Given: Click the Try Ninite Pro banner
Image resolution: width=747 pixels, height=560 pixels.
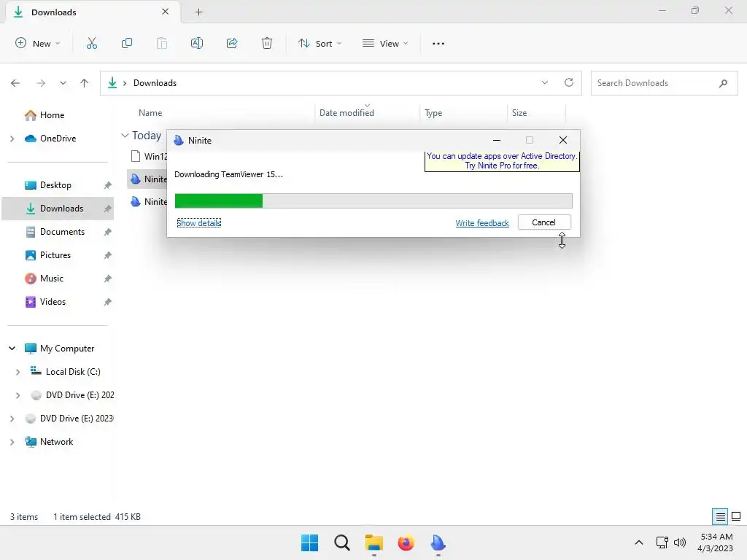Looking at the screenshot, I should [x=502, y=161].
